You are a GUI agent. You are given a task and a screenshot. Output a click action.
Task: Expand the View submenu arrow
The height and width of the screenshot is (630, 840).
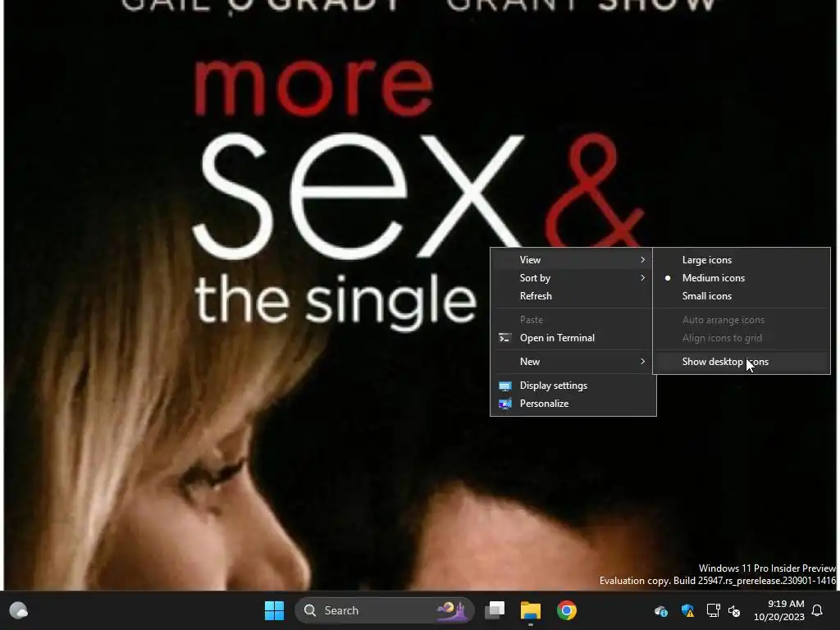point(643,260)
